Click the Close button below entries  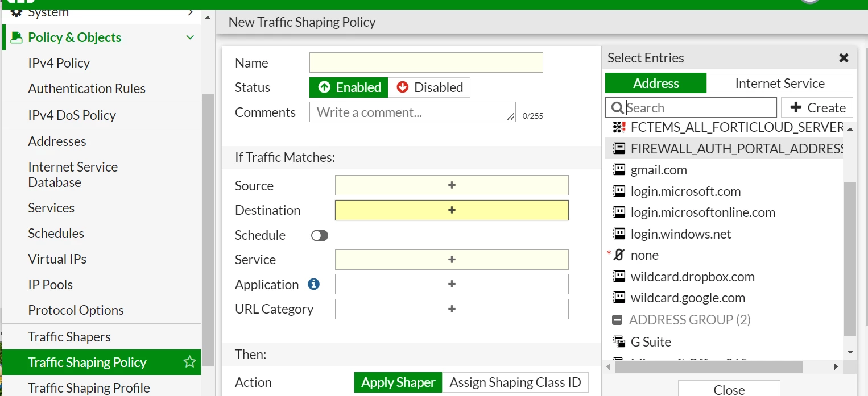coord(729,389)
